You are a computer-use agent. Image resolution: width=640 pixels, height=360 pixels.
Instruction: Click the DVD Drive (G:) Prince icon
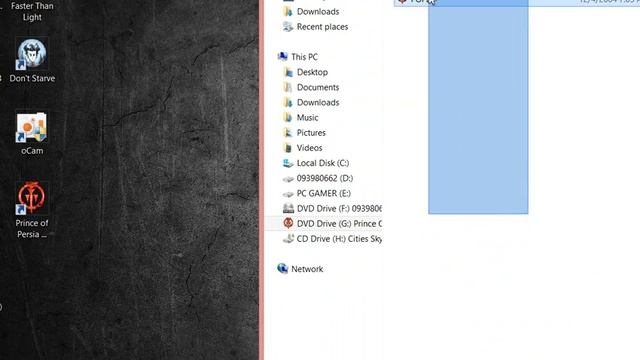[288, 223]
